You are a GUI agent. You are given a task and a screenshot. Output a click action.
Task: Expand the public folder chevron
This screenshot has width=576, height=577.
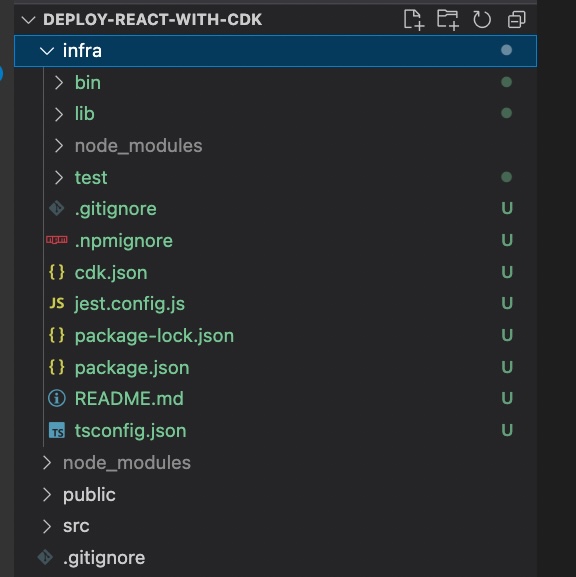coord(47,495)
